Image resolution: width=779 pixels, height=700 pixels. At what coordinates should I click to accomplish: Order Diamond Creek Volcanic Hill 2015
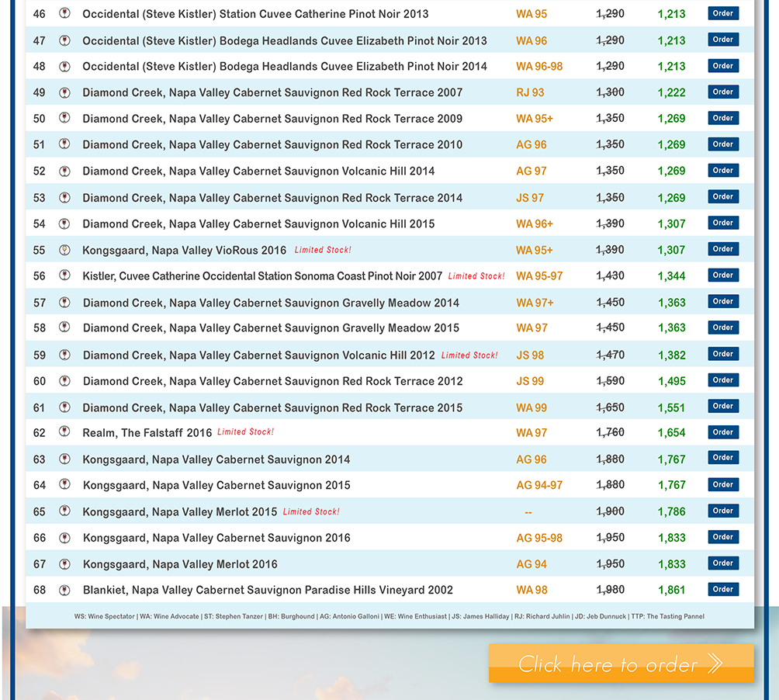(x=723, y=223)
